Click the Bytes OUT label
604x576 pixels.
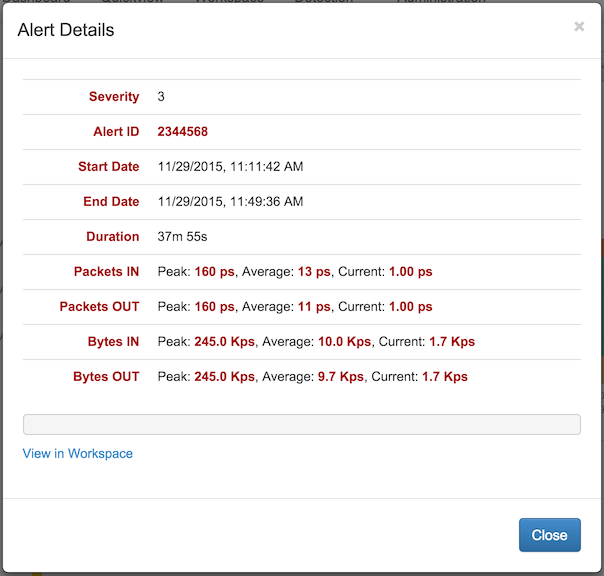(106, 377)
